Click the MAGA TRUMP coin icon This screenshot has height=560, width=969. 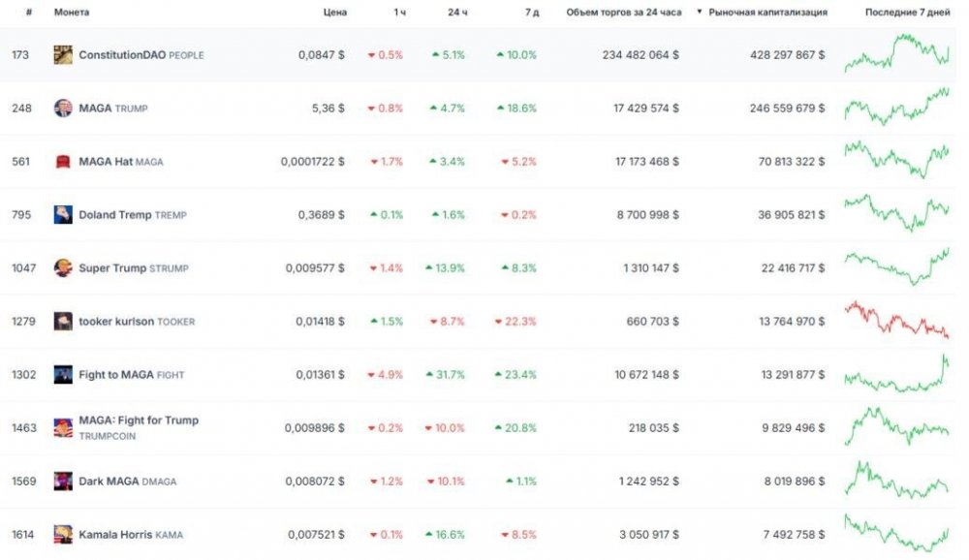[x=63, y=108]
